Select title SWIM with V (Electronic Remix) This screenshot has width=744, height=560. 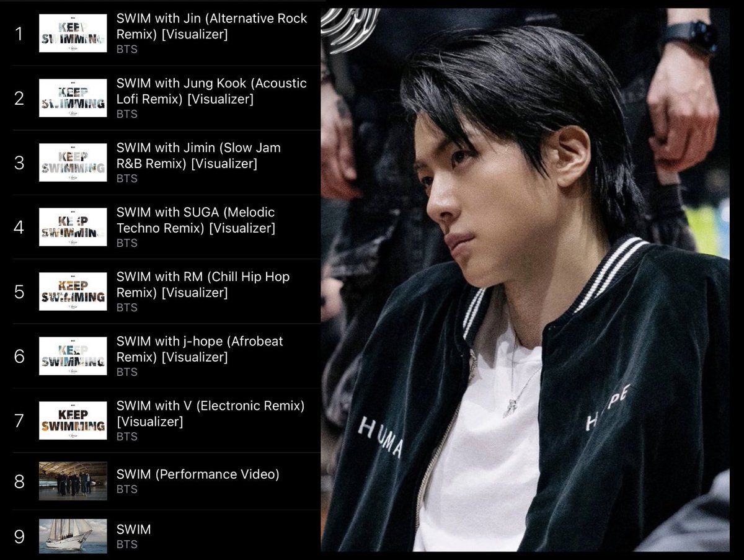click(211, 414)
